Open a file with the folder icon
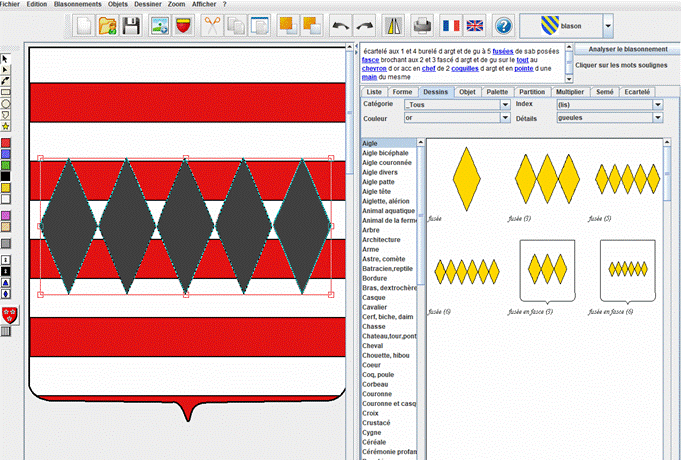Image resolution: width=681 pixels, height=460 pixels. tap(109, 25)
